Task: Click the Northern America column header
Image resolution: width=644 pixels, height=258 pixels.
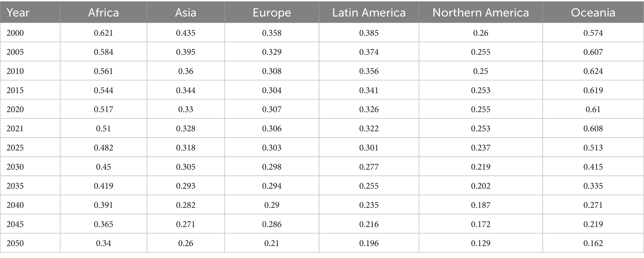Action: click(481, 12)
